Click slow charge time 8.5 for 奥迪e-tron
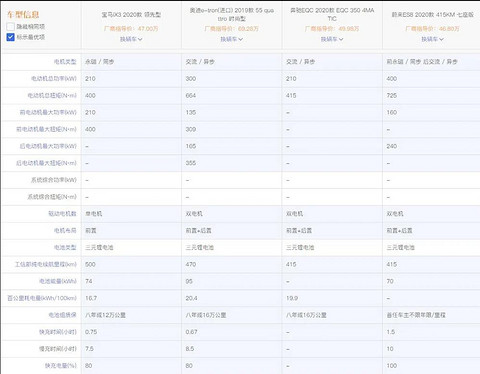Screen dimensions: 480x374 190,349
